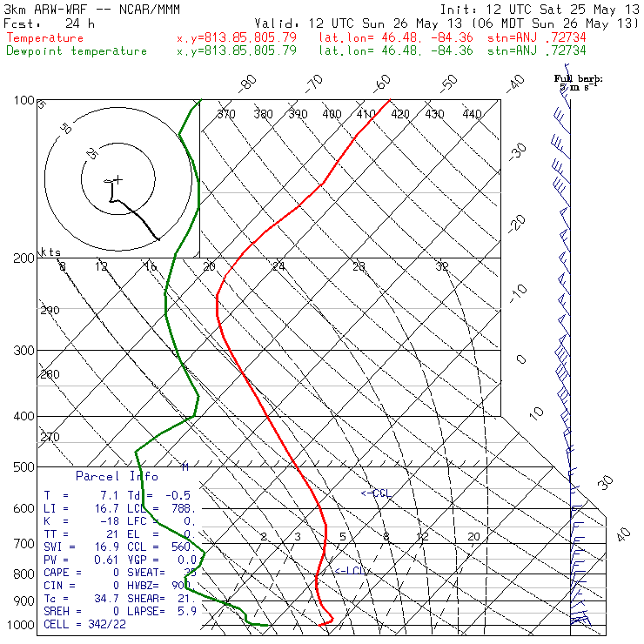Click the 'Td = -0.5' parcel value
The image size is (644, 644).
[x=159, y=496]
